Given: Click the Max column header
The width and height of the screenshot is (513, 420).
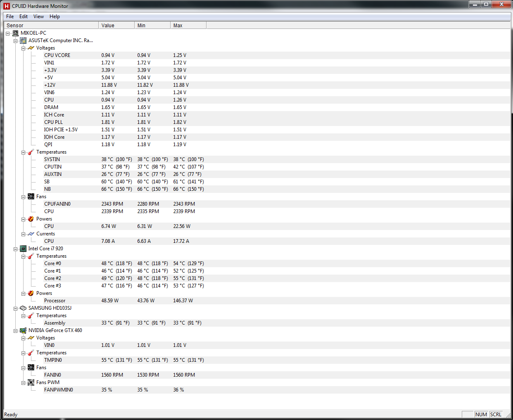Looking at the screenshot, I should (188, 26).
